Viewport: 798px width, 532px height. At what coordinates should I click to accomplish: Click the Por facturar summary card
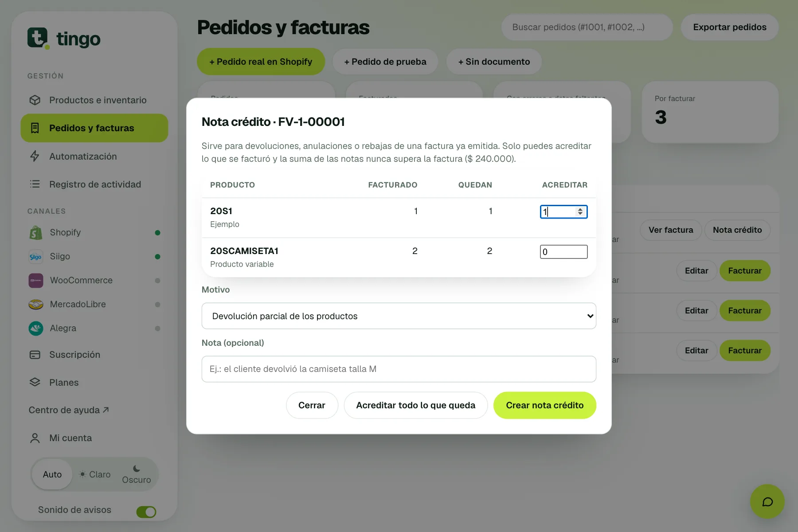tap(710, 112)
